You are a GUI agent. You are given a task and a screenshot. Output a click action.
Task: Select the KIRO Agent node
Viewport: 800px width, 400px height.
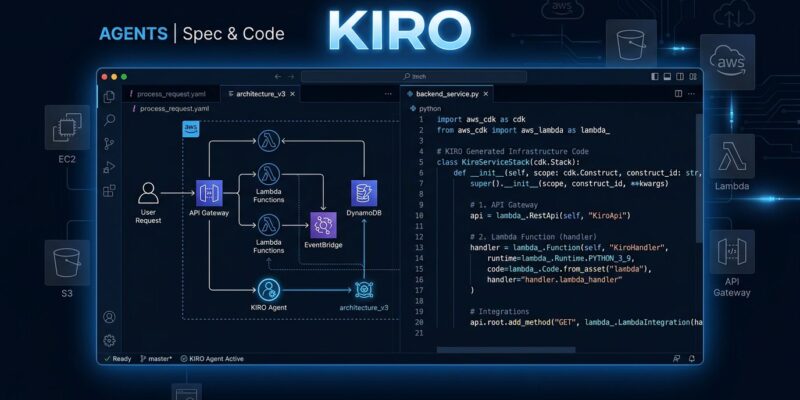[269, 290]
